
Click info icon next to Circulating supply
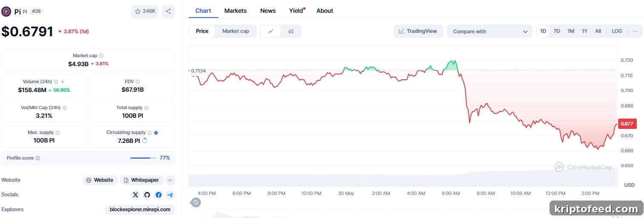pyautogui.click(x=149, y=133)
